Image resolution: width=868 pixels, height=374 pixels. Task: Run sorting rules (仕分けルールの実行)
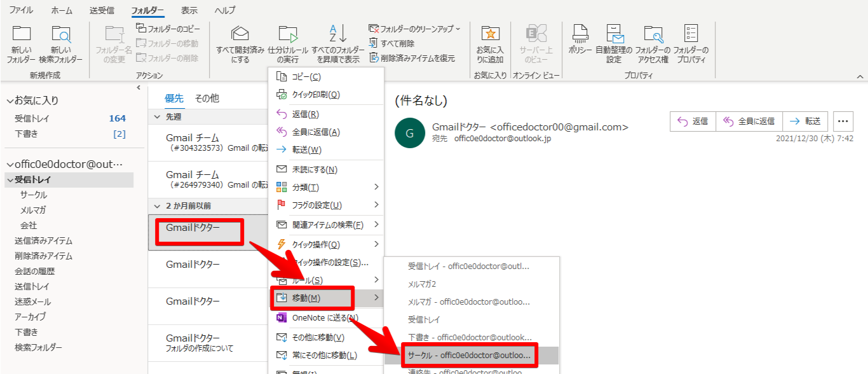pos(288,45)
